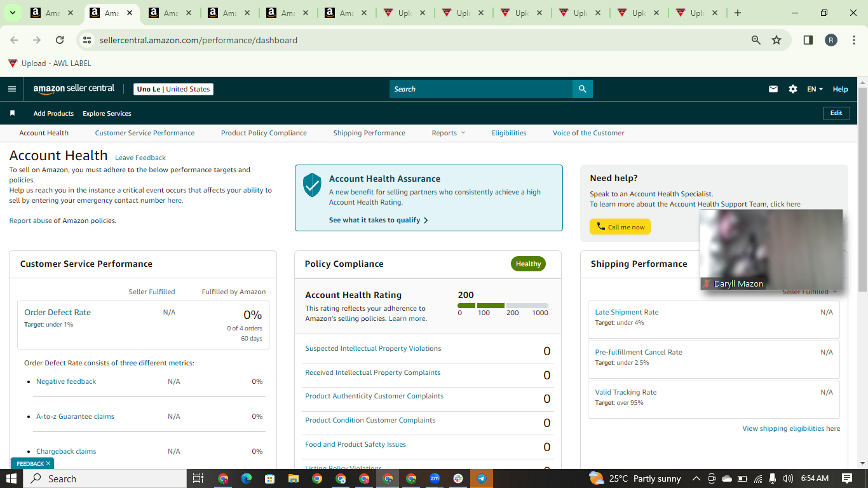Click the zoom magnifier icon in address bar
Image resolution: width=868 pixels, height=488 pixels.
pyautogui.click(x=756, y=40)
